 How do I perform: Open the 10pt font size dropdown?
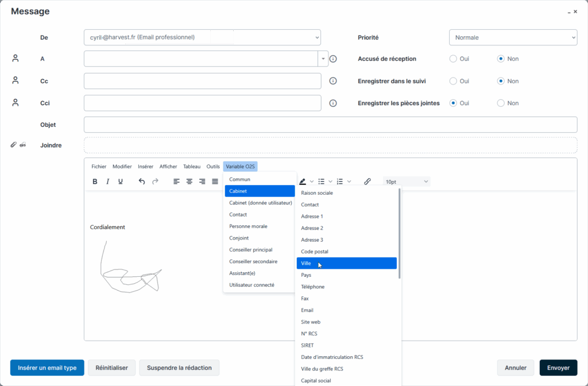(x=407, y=182)
